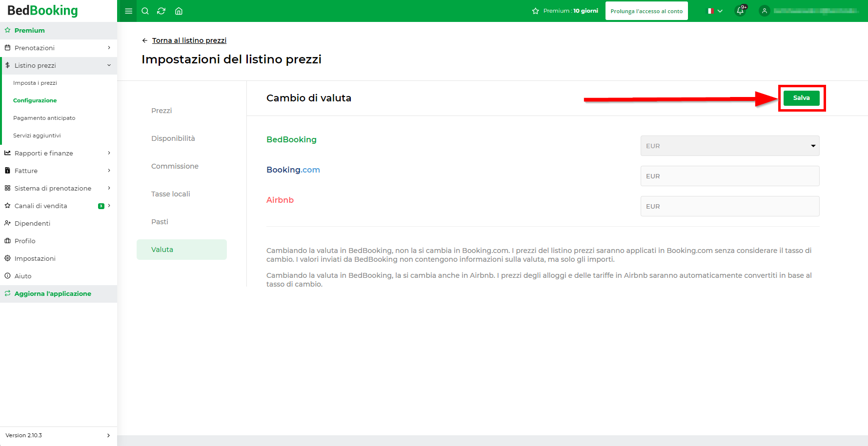The image size is (868, 446).
Task: Go to the home icon
Action: pyautogui.click(x=179, y=11)
